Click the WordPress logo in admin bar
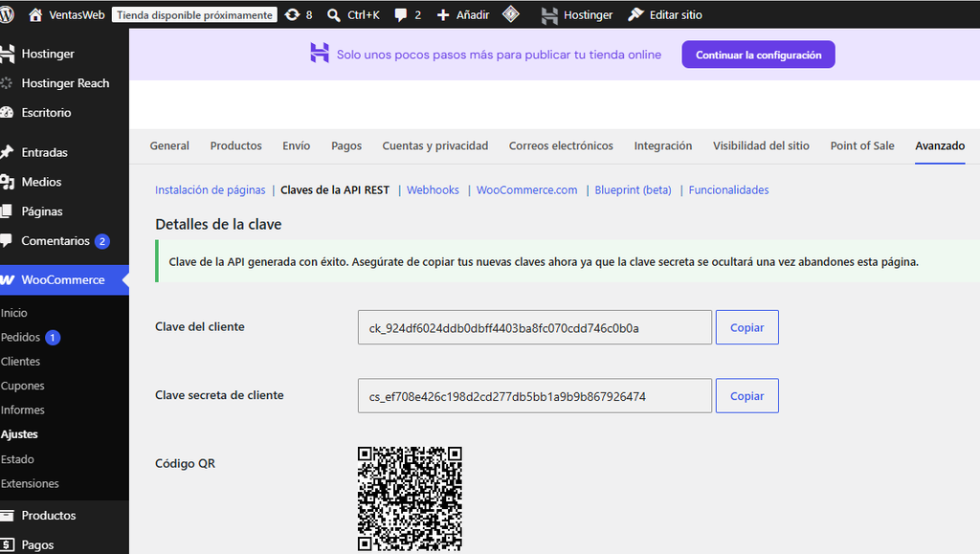This screenshot has width=980, height=554. pyautogui.click(x=7, y=14)
